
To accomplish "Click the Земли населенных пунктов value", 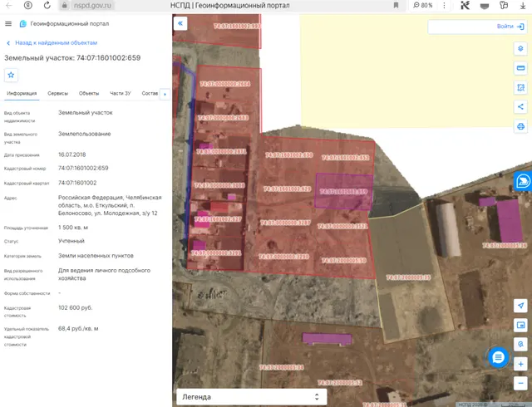I will tap(96, 255).
